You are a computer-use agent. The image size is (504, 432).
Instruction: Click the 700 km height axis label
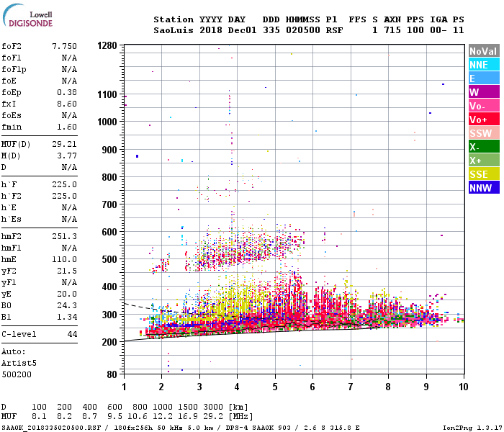(x=109, y=204)
